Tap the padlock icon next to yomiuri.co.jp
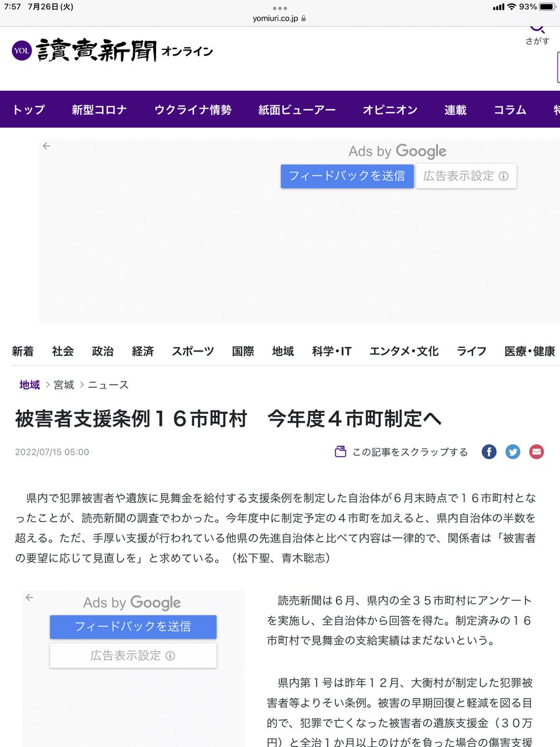 303,19
